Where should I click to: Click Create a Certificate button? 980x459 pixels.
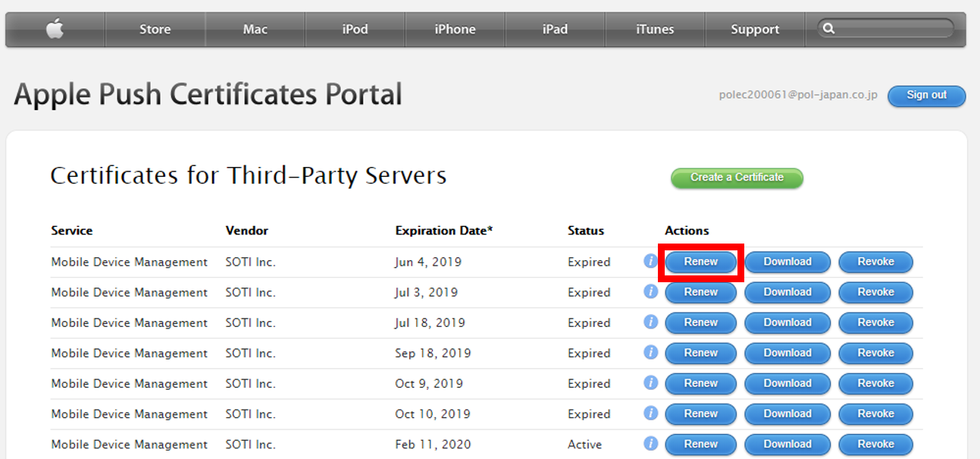click(737, 178)
